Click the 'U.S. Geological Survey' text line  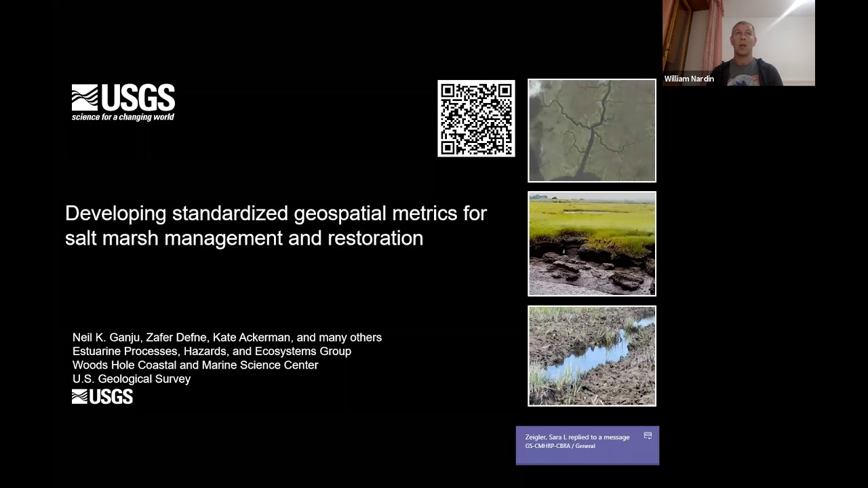tap(132, 379)
